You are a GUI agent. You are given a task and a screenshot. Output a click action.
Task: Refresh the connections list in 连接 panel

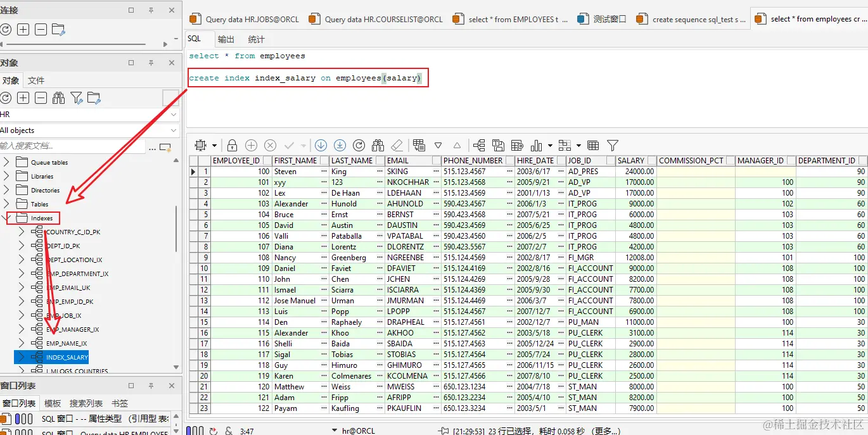coord(5,30)
